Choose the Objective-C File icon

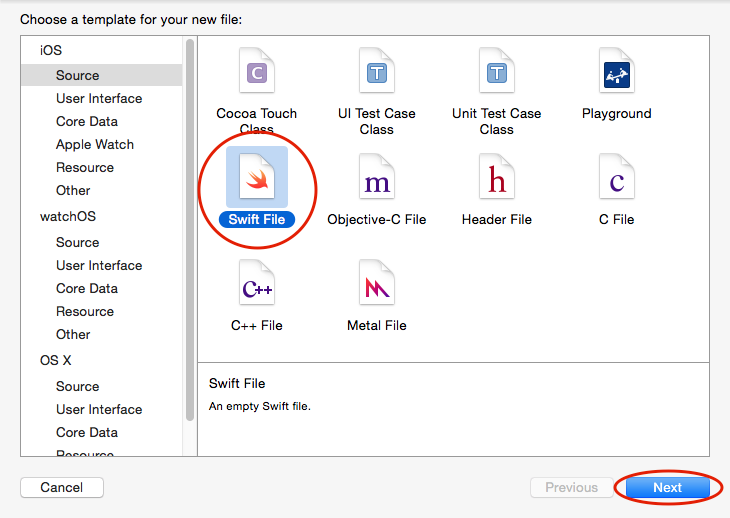click(x=376, y=179)
